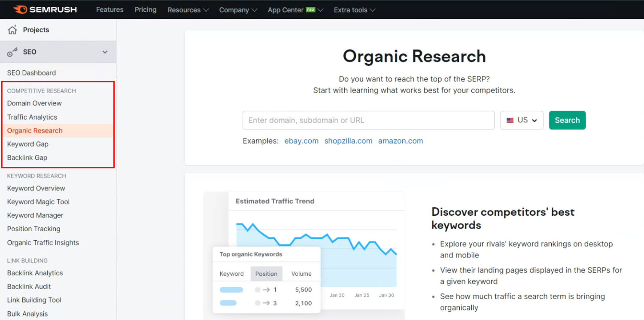Viewport: 644px width, 320px height.
Task: Open the Resources dropdown menu
Action: click(188, 10)
